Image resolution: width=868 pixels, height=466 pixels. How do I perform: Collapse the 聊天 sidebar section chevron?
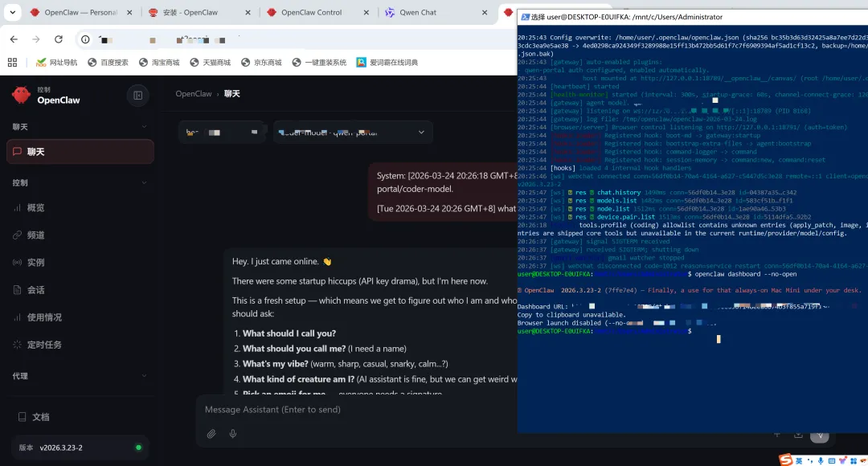[x=144, y=127]
